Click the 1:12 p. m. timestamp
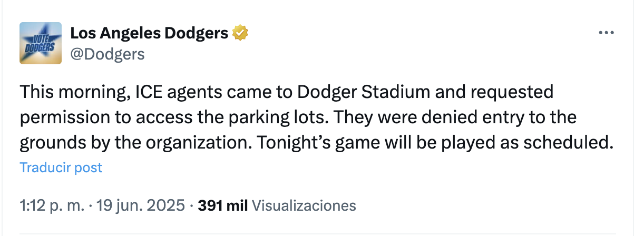 click(52, 205)
